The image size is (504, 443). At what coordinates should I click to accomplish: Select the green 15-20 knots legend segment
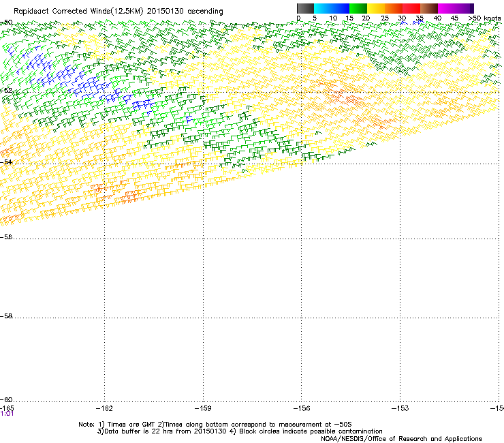[358, 8]
